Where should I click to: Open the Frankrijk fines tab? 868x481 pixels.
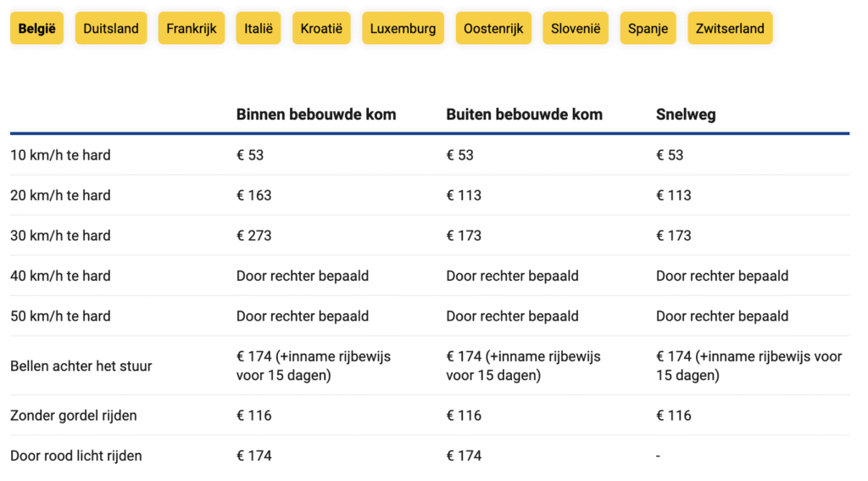[x=191, y=28]
